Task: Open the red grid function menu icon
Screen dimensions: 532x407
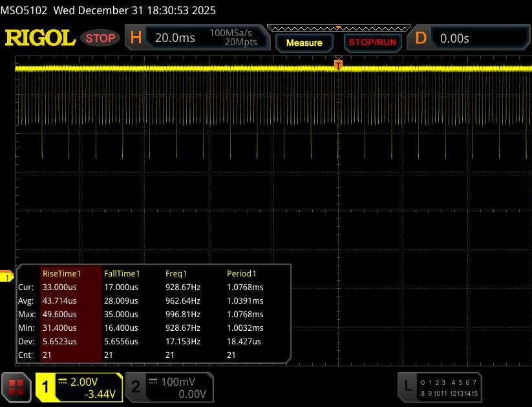Action: point(17,386)
